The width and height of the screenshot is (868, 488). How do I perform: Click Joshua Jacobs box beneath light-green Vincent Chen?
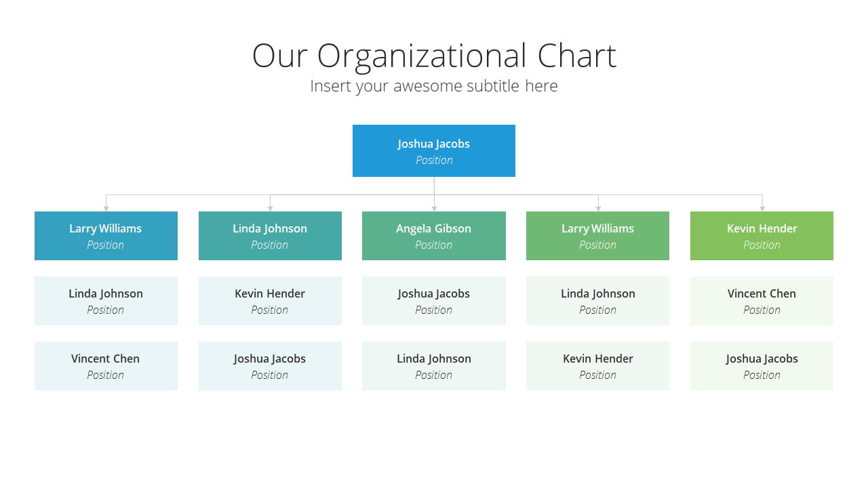762,366
